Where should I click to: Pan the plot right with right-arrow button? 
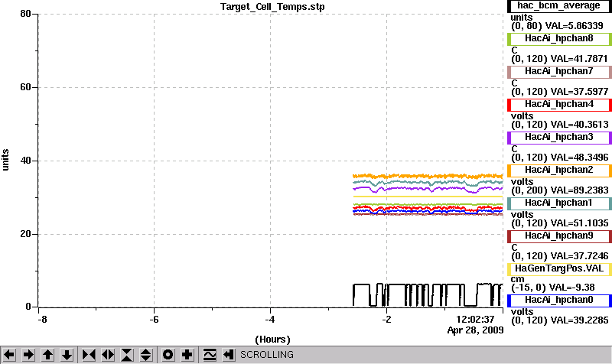(28, 355)
